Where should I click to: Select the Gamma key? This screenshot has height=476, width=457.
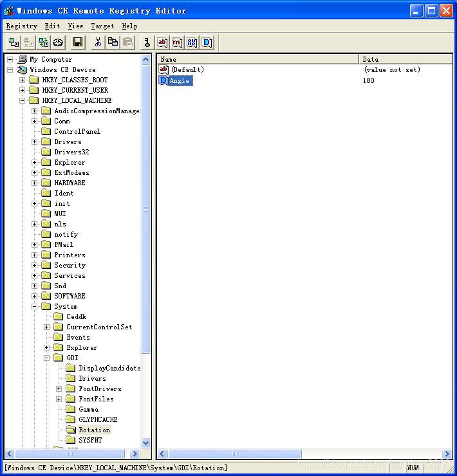tap(88, 409)
